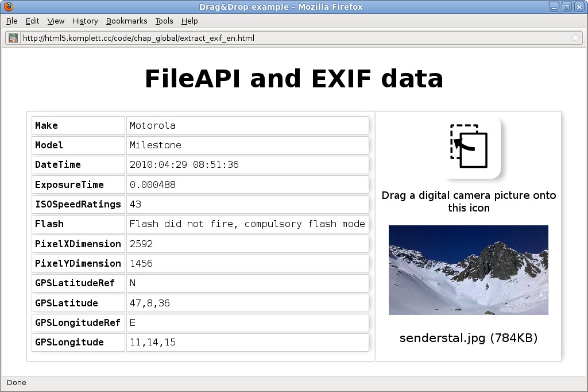588x392 pixels.
Task: Open the View menu
Action: coord(56,21)
